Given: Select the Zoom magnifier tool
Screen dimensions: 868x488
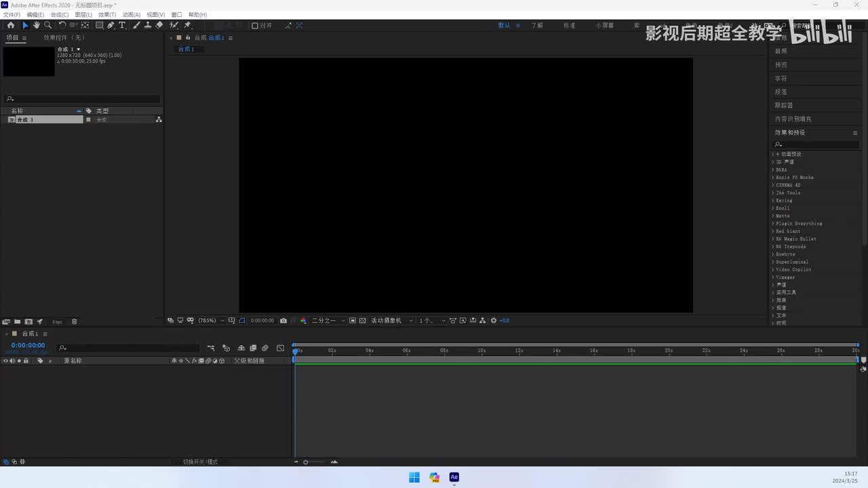Looking at the screenshot, I should point(47,25).
